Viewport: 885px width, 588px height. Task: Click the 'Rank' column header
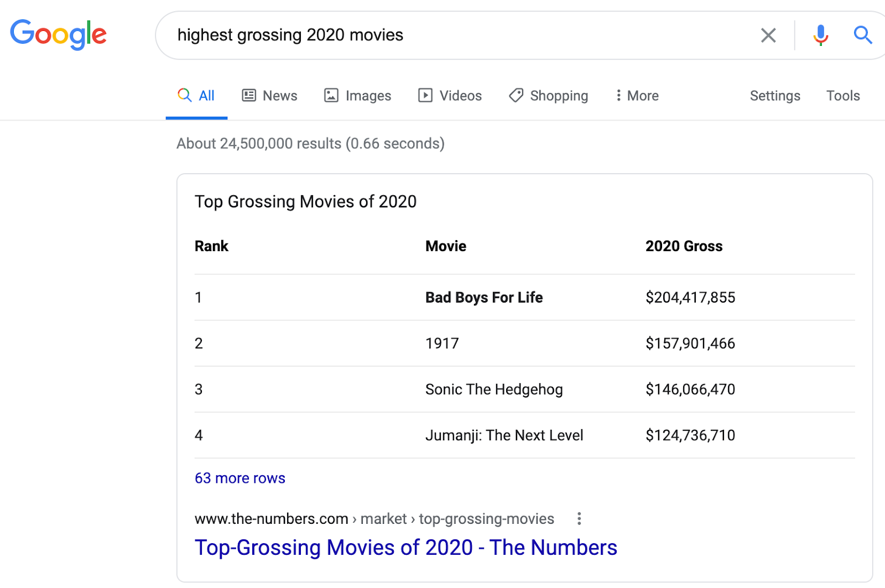point(211,246)
